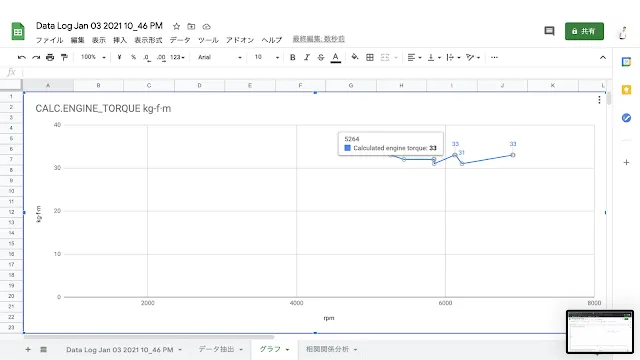Open Keep notes in the side panel
The width and height of the screenshot is (640, 360).
pyautogui.click(x=626, y=90)
